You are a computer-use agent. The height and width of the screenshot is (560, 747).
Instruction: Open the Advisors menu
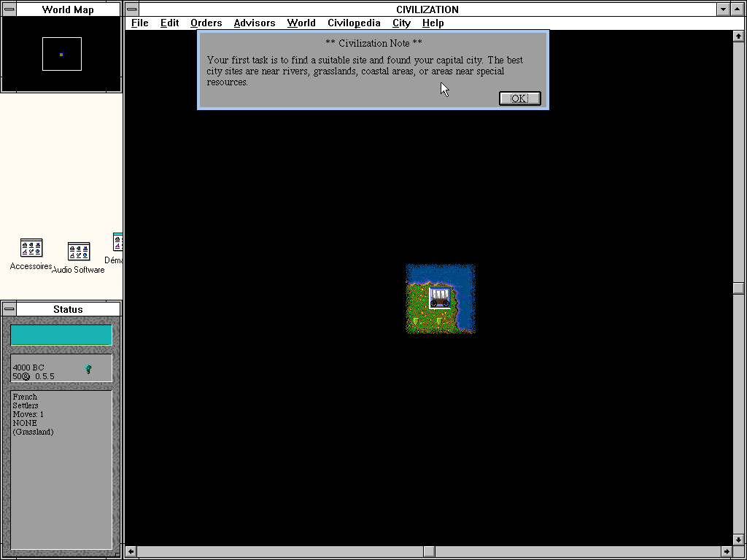[255, 23]
